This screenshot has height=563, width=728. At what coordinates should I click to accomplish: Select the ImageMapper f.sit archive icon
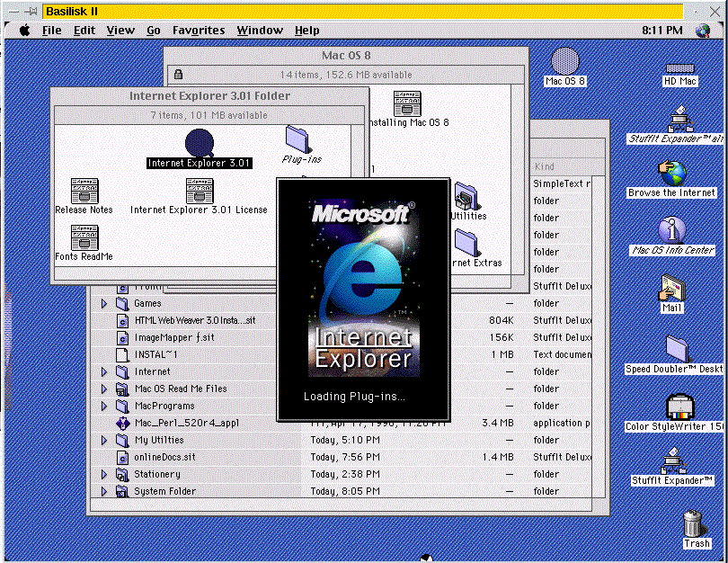coord(122,337)
